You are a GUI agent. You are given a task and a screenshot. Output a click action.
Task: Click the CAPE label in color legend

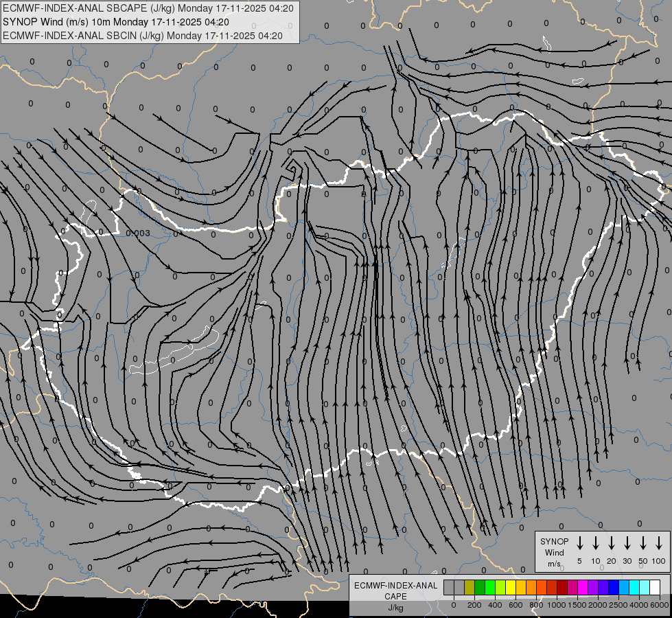pyautogui.click(x=395, y=597)
